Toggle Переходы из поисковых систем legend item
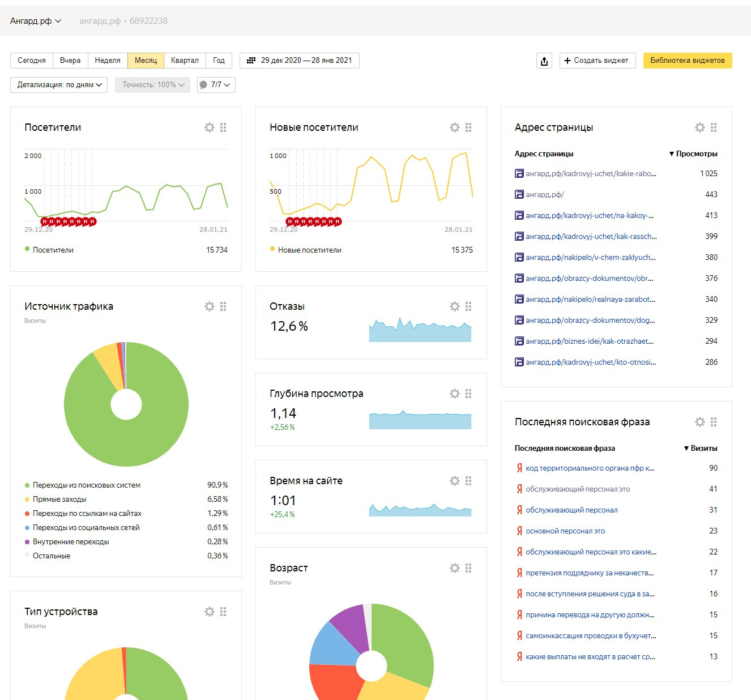Screen dimensions: 751x700 pyautogui.click(x=86, y=485)
